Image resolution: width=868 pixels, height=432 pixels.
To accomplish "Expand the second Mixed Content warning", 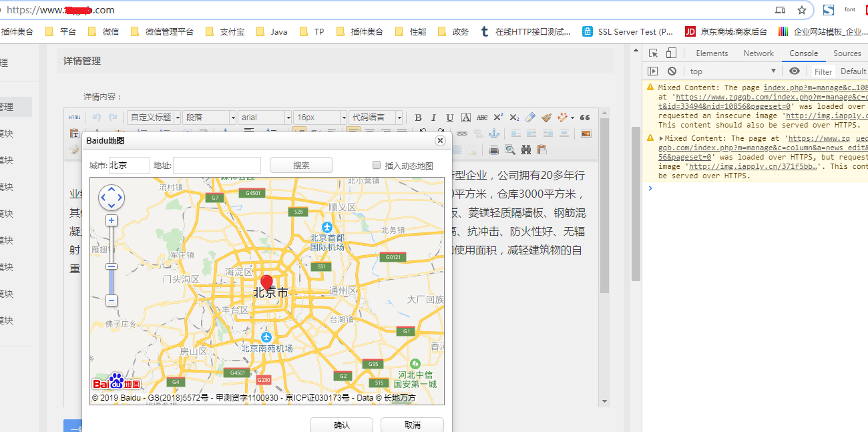I will pos(661,138).
